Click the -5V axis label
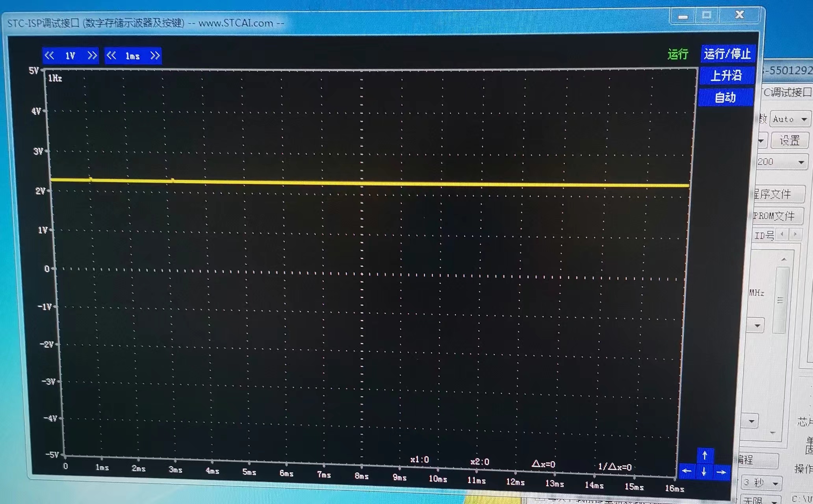This screenshot has height=504, width=813. point(52,454)
